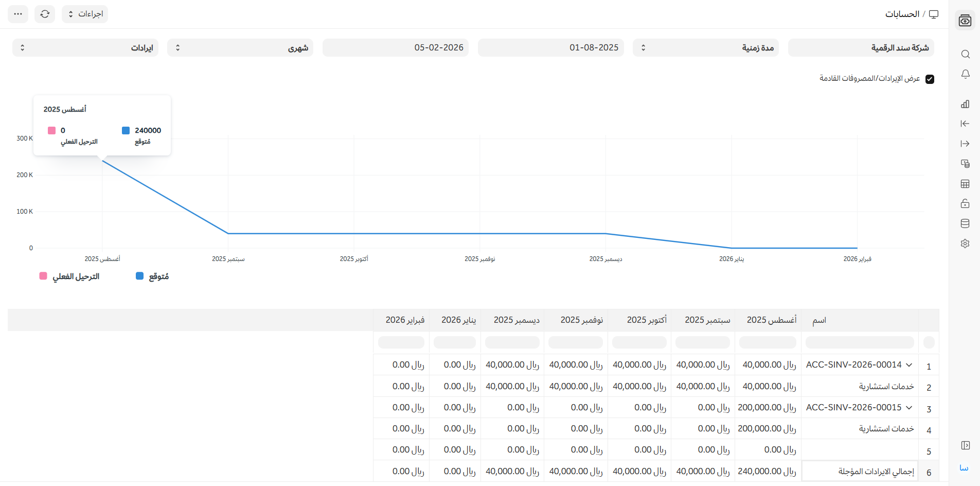Viewport: 980px width, 486px height.
Task: Open notifications bell icon
Action: (965, 74)
